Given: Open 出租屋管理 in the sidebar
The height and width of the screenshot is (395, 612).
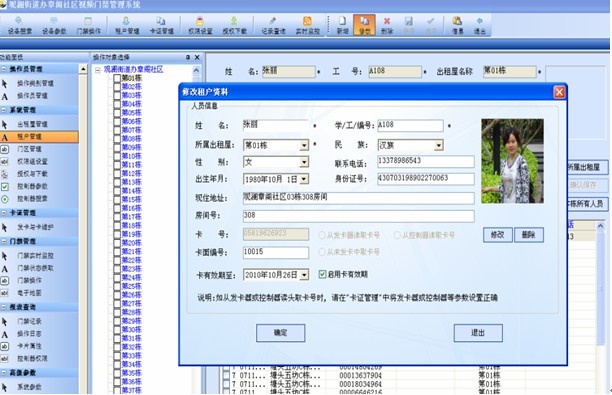Looking at the screenshot, I should coord(32,124).
